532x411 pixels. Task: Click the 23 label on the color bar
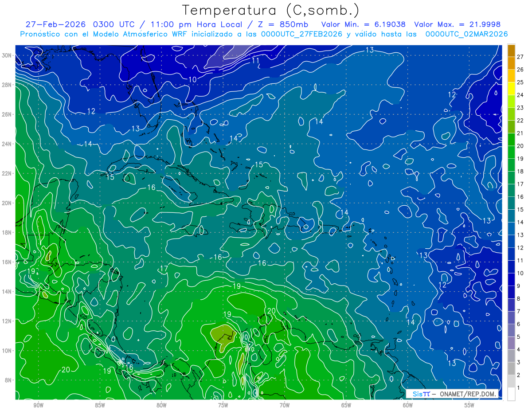pos(520,107)
